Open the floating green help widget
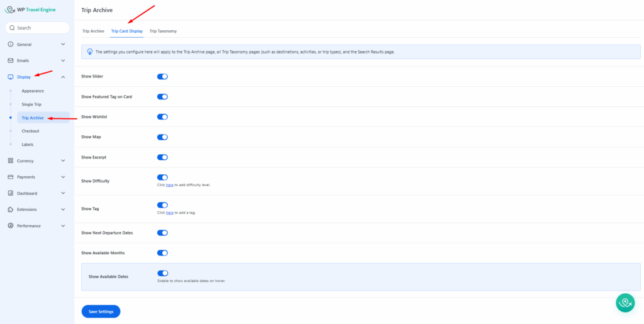This screenshot has width=644, height=324. coord(625,303)
